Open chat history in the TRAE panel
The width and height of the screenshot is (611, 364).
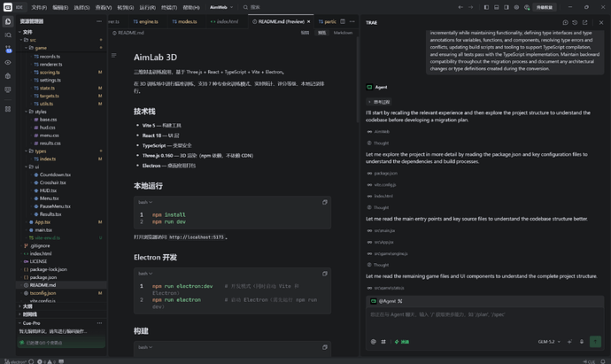[575, 23]
